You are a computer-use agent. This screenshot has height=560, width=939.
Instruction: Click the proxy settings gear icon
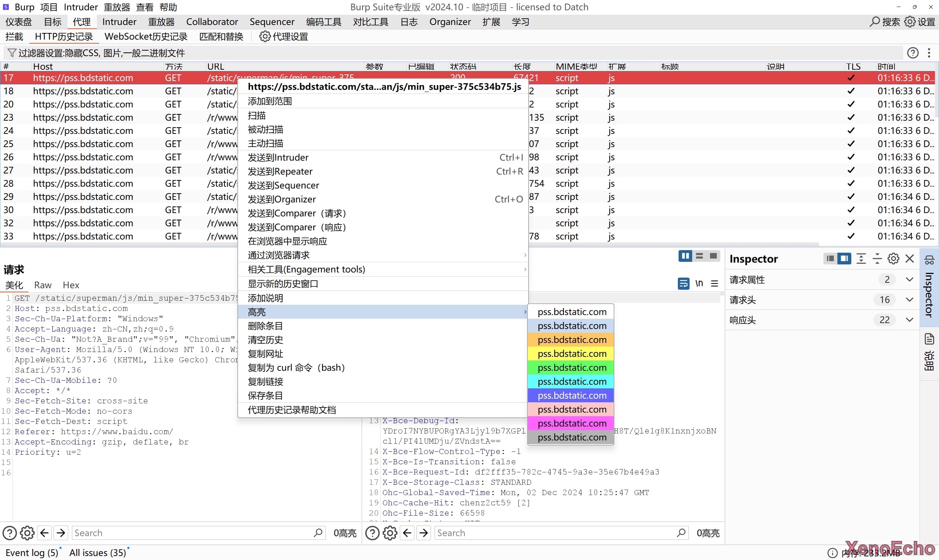[x=265, y=37]
